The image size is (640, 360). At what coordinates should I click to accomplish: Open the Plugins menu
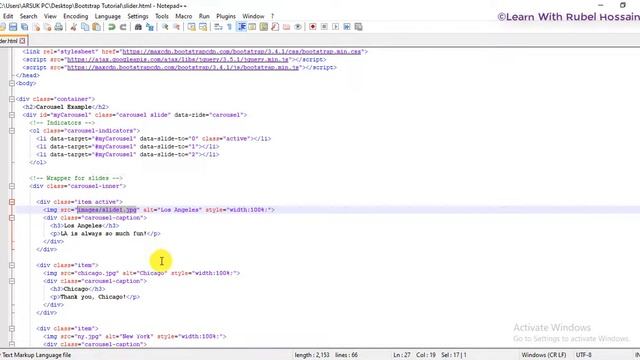point(226,16)
